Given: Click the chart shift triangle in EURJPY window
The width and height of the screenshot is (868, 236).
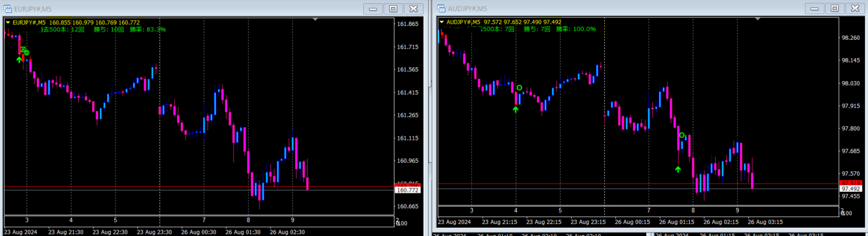Looking at the screenshot, I should 315,20.
